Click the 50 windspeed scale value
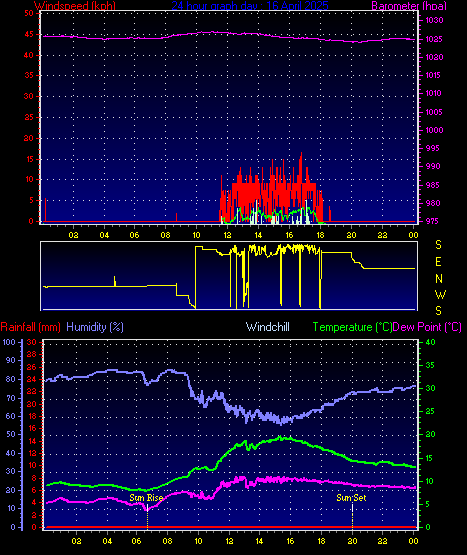 pos(29,13)
